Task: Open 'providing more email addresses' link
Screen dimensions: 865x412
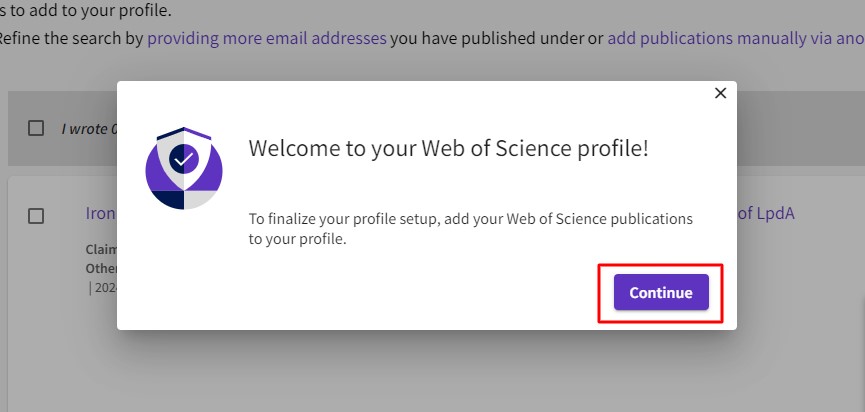Action: coord(266,39)
